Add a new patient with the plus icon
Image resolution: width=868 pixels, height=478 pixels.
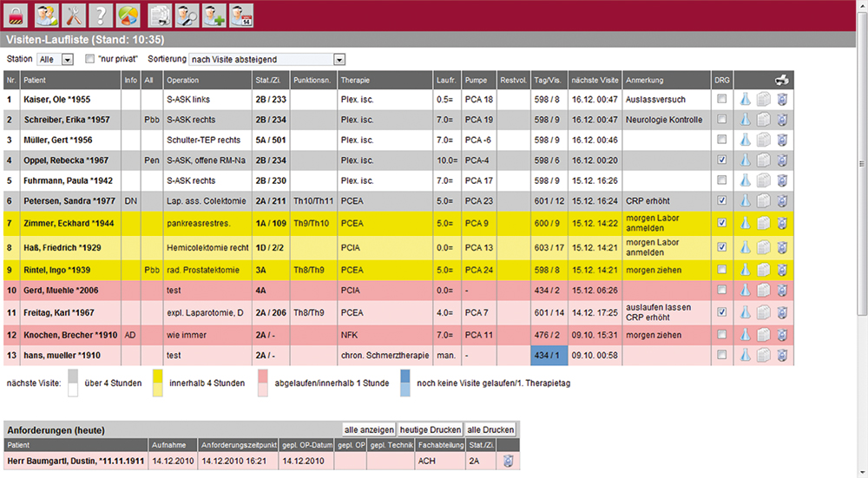[214, 16]
